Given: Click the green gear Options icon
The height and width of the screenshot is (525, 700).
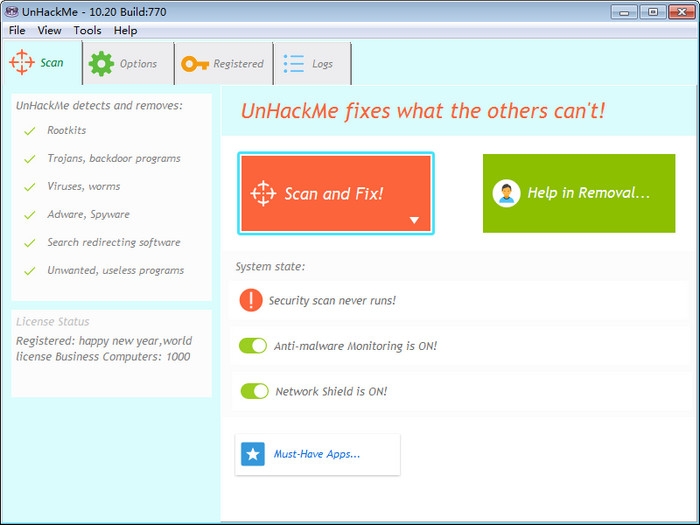Looking at the screenshot, I should click(101, 63).
